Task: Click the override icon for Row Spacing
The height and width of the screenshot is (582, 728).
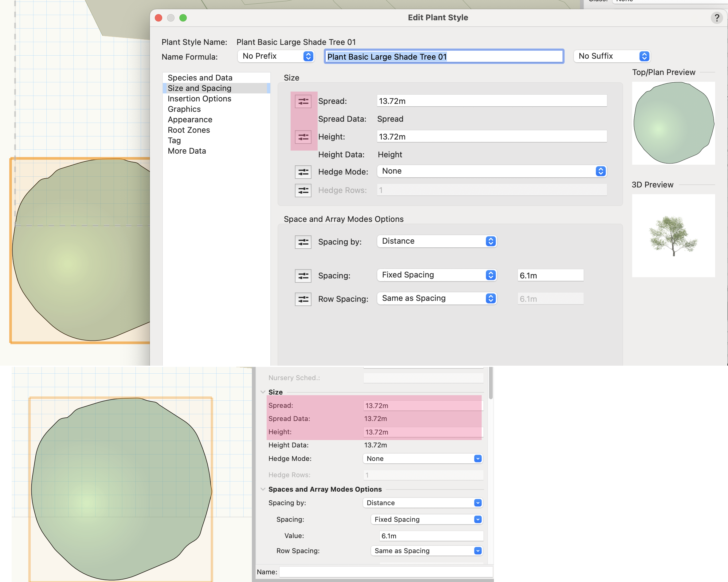Action: pos(303,299)
